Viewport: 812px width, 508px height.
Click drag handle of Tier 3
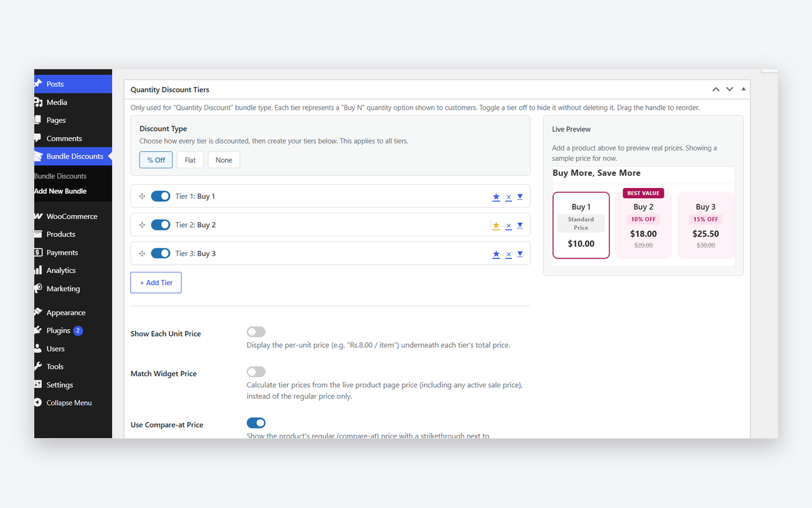coord(142,254)
